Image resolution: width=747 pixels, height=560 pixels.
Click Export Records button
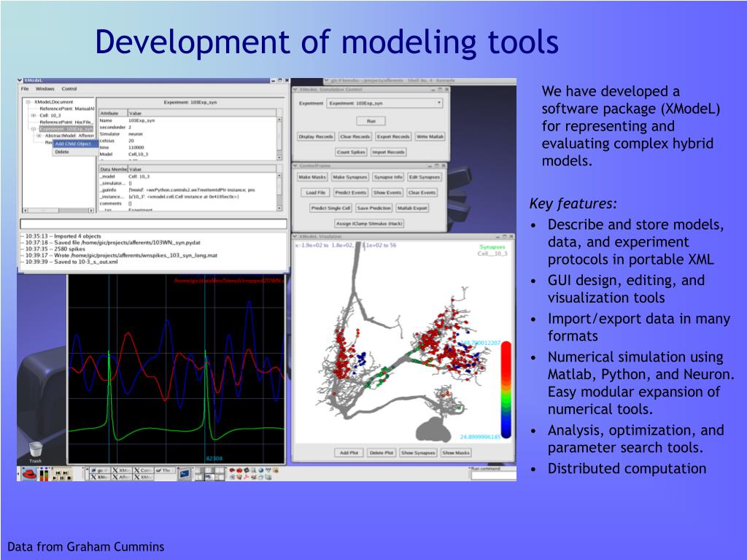click(393, 136)
